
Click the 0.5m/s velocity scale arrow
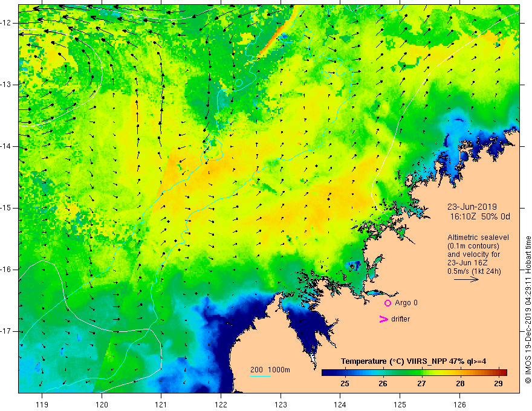coord(466,279)
